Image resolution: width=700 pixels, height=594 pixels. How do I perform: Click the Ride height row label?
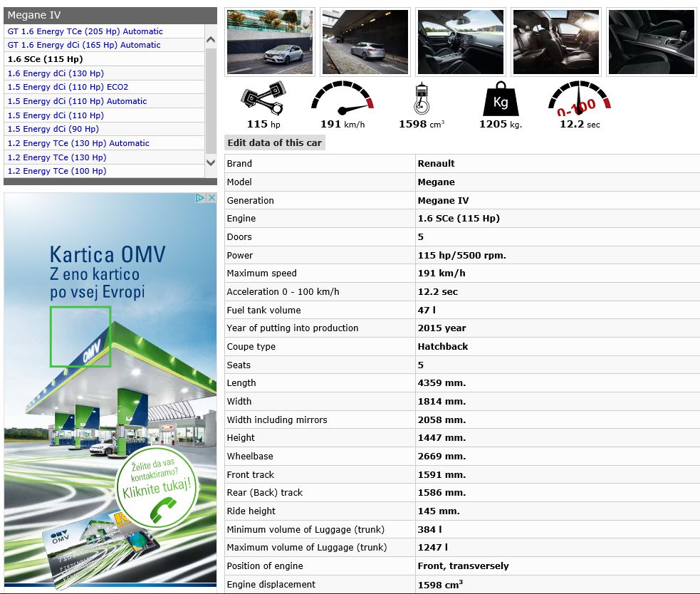(x=251, y=511)
